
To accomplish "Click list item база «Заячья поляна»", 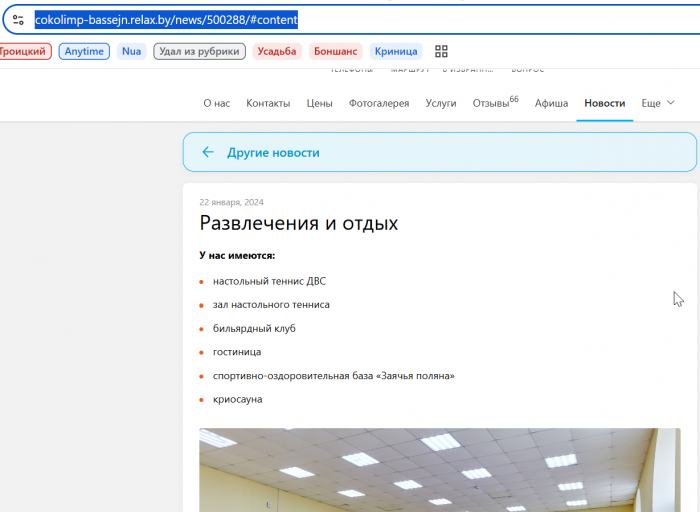I will pyautogui.click(x=333, y=376).
